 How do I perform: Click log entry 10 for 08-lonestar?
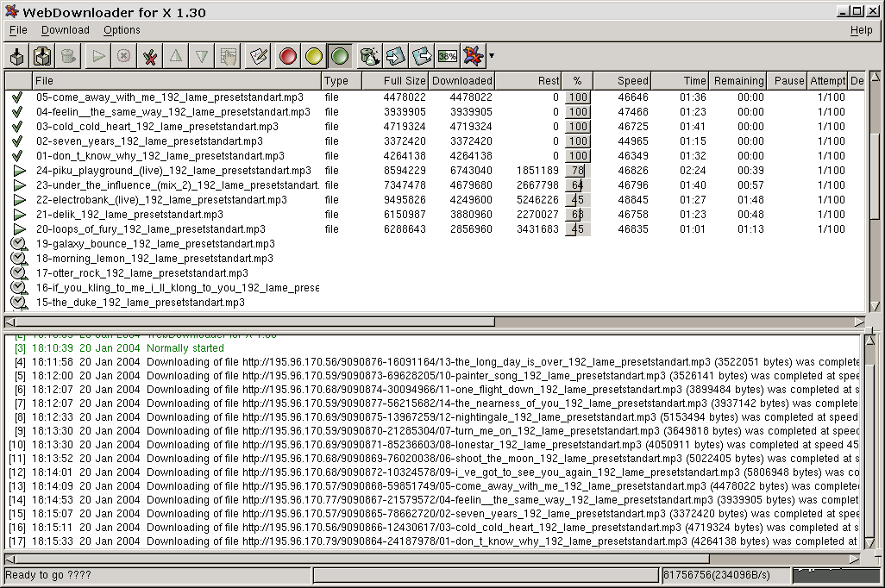[434, 445]
